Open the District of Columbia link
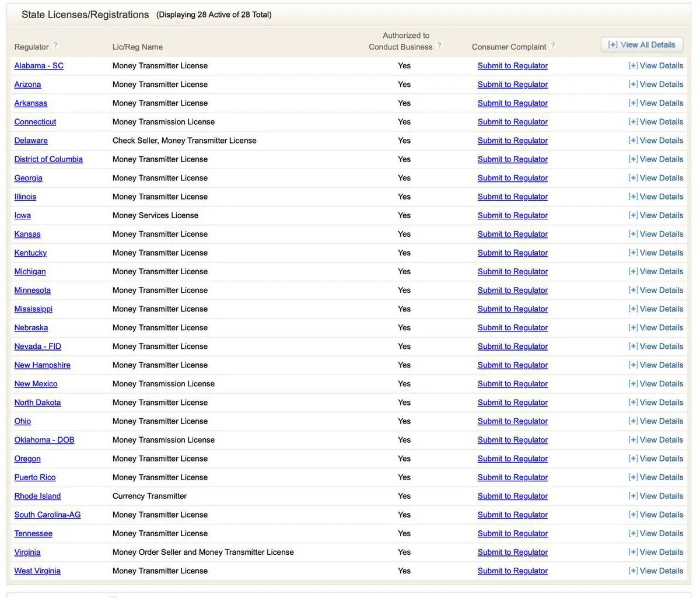The image size is (700, 598). (x=48, y=159)
